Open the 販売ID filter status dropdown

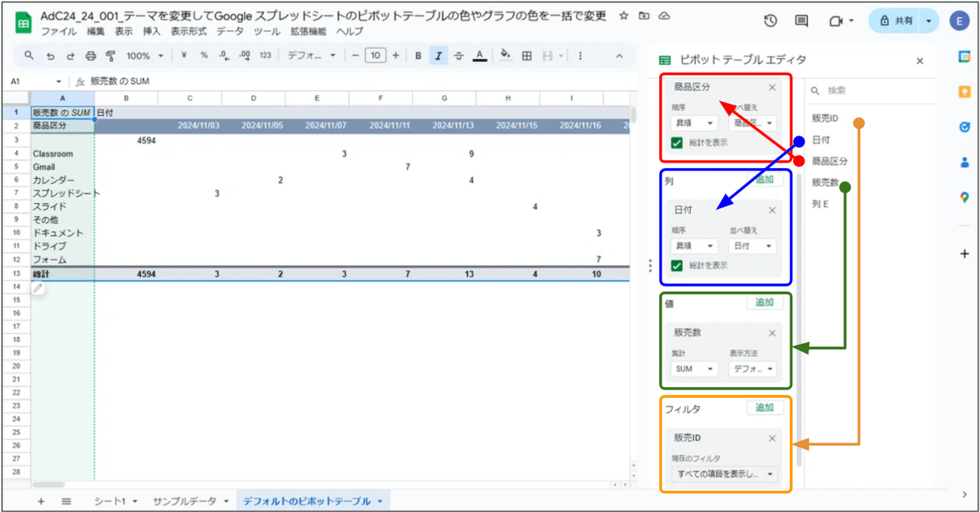[725, 474]
